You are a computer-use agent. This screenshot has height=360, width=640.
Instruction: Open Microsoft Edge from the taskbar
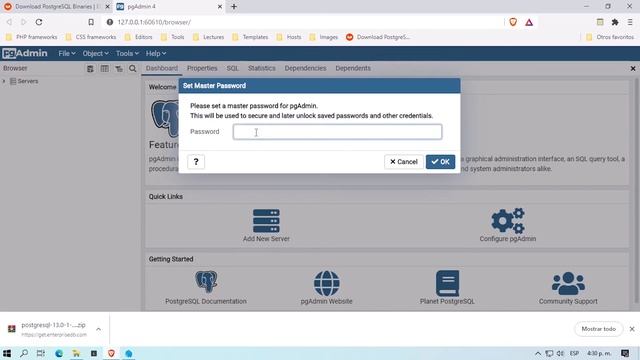pos(59,353)
